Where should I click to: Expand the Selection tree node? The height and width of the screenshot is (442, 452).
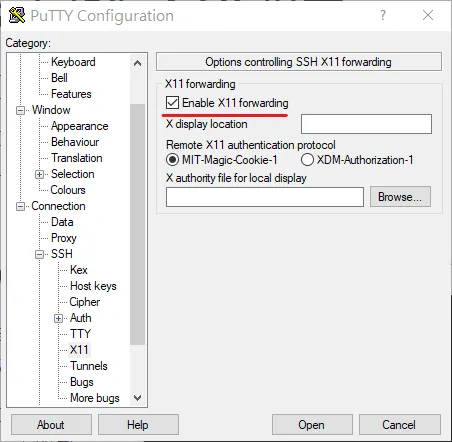pos(39,174)
